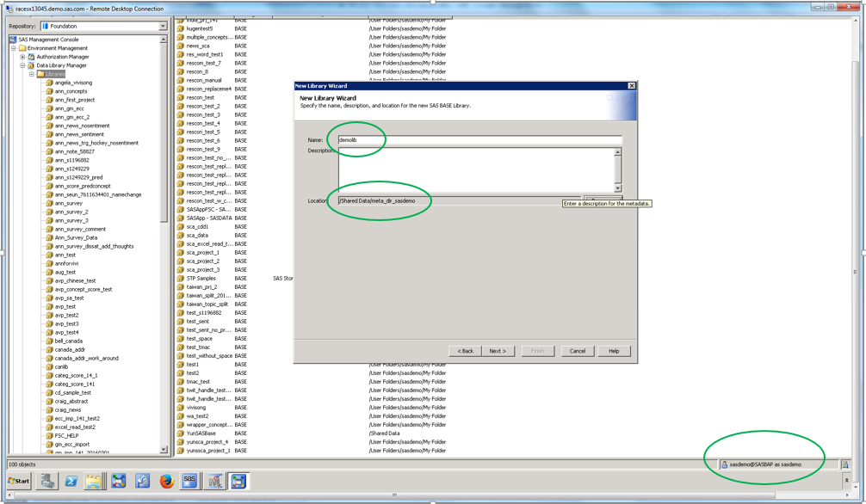Click the Foundation repository icon
Viewport: 866px width, 504px height.
point(46,26)
